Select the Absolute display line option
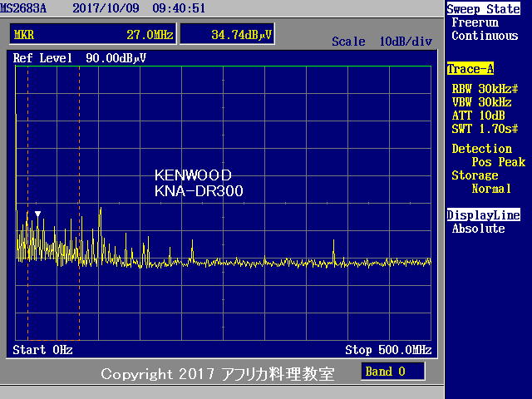This screenshot has height=399, width=532. tap(479, 229)
